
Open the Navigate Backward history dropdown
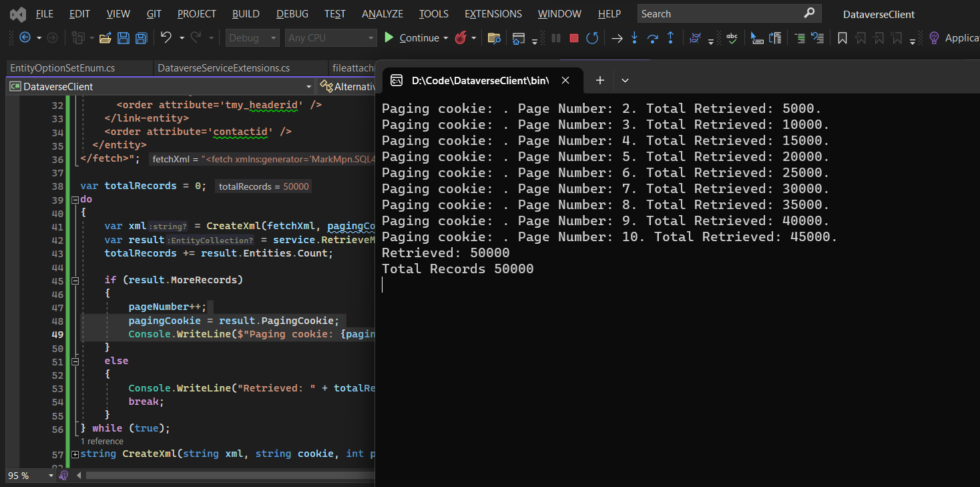coord(39,38)
